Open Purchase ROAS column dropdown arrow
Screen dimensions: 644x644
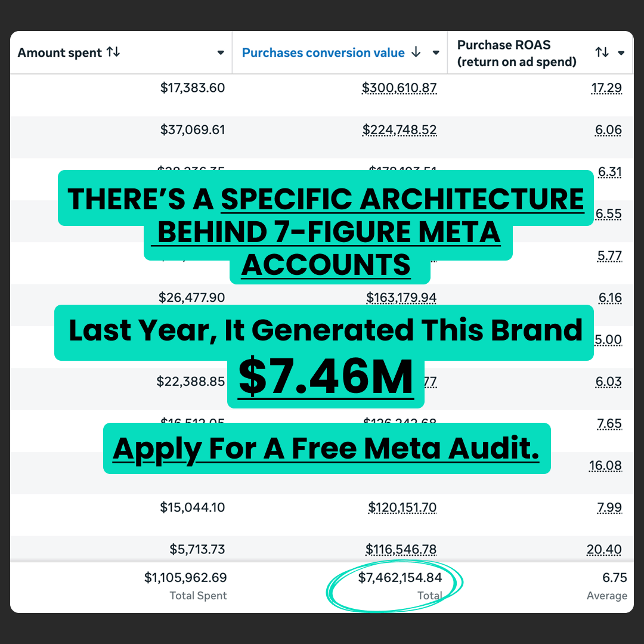point(621,52)
